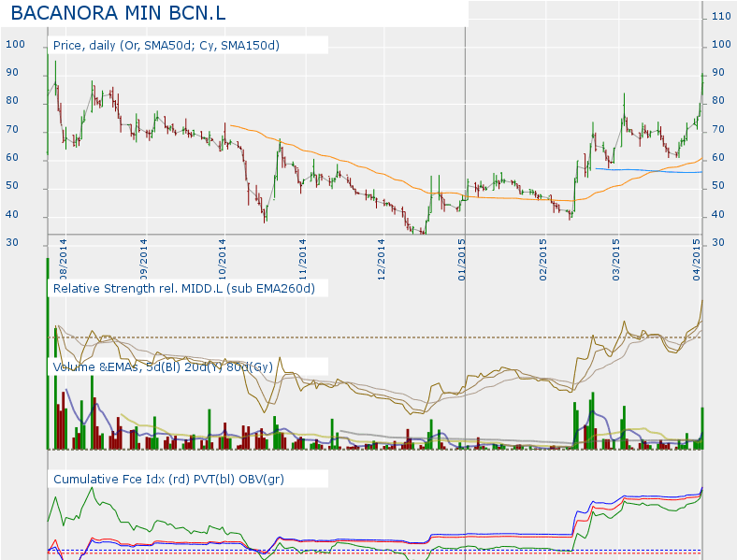Click the 100 label on left price axis
737x560 pixels.
(x=15, y=45)
